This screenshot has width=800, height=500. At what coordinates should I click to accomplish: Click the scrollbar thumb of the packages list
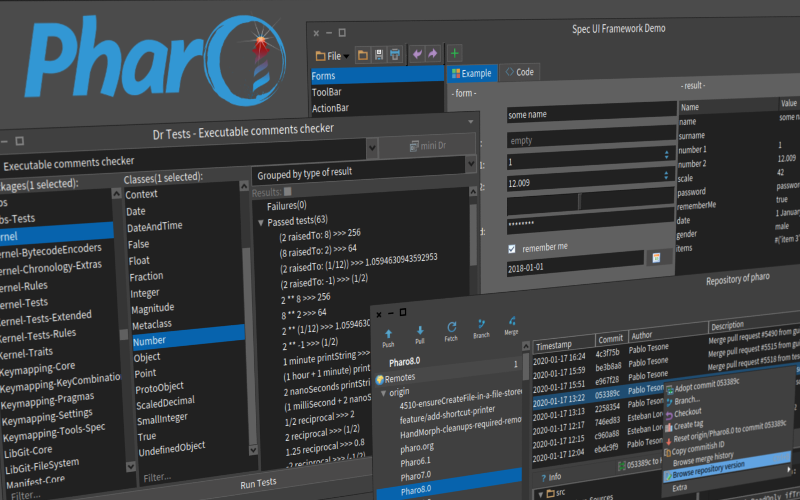[x=123, y=335]
